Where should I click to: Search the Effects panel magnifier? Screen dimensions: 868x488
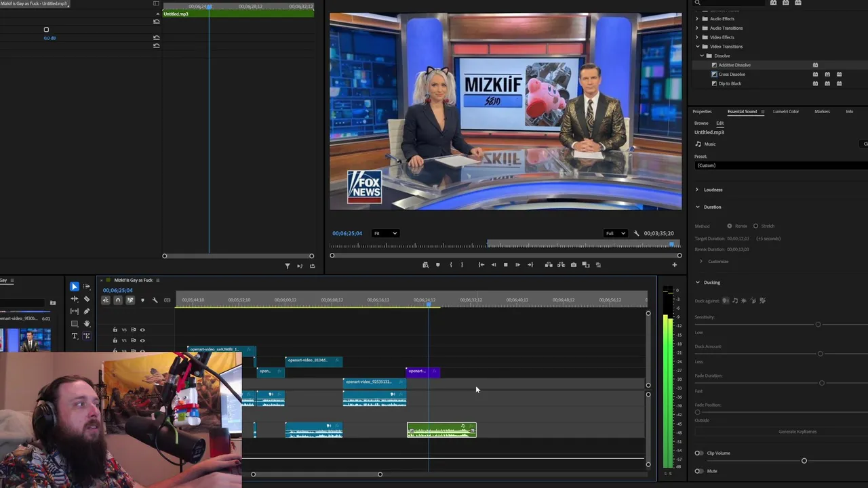697,3
